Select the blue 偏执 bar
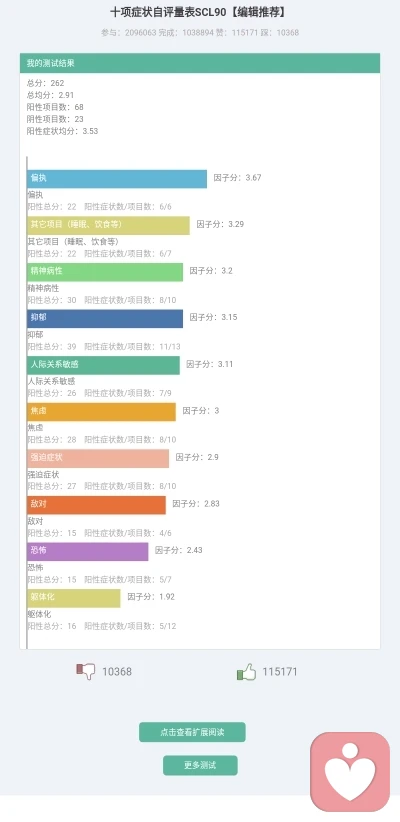The width and height of the screenshot is (400, 822). point(117,179)
